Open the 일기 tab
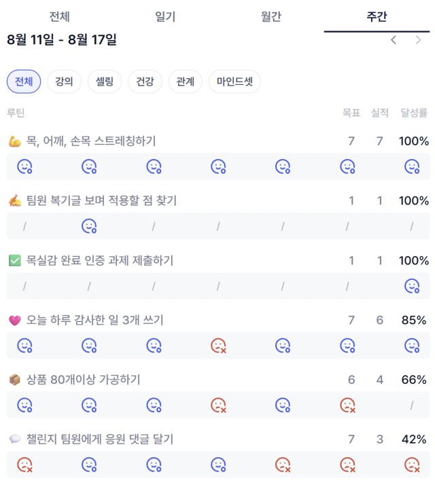 [x=165, y=16]
